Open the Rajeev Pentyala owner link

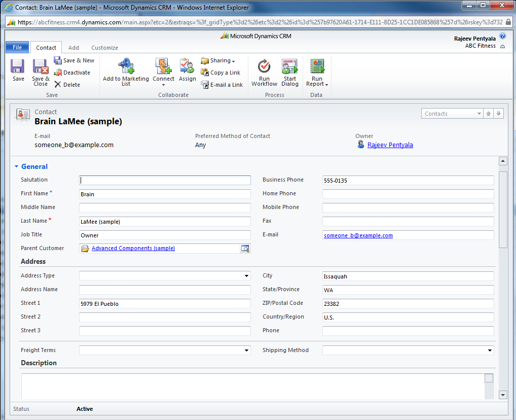(x=390, y=145)
